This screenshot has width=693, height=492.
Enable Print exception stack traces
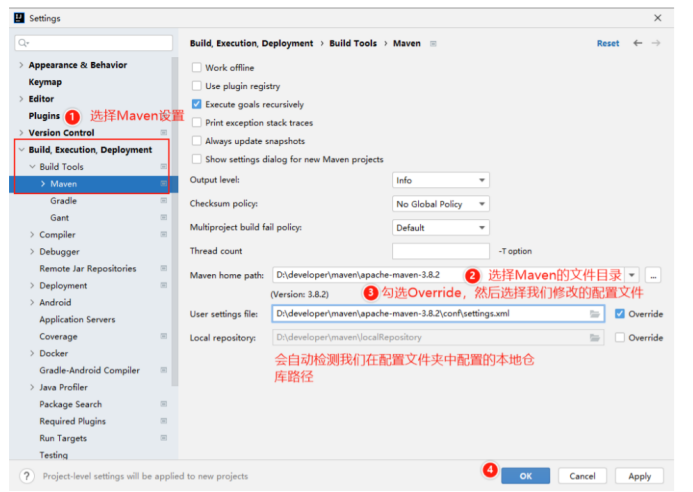(x=197, y=122)
